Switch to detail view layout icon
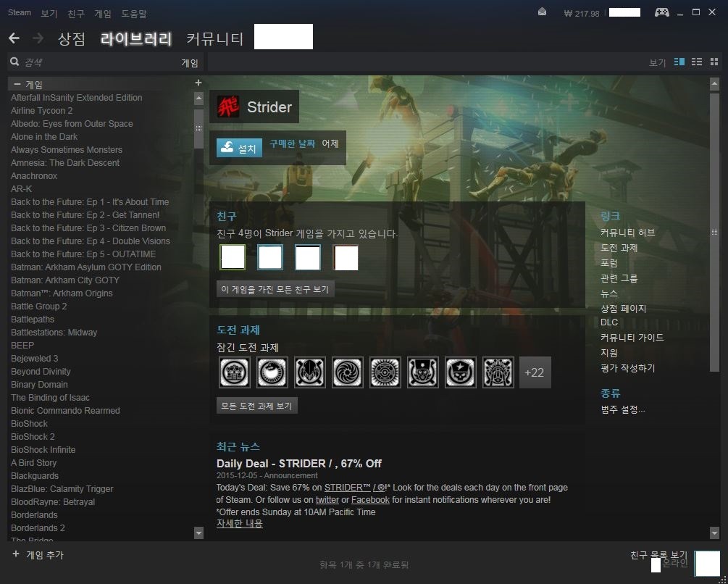The height and width of the screenshot is (584, 728). coord(679,62)
